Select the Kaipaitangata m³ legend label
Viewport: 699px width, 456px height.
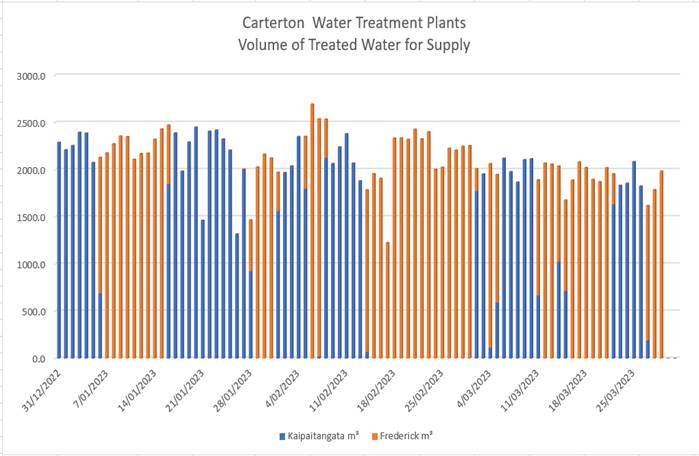point(325,436)
